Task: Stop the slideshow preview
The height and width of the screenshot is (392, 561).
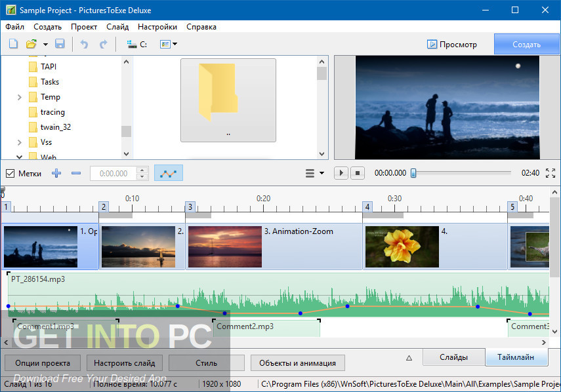Action: [358, 173]
